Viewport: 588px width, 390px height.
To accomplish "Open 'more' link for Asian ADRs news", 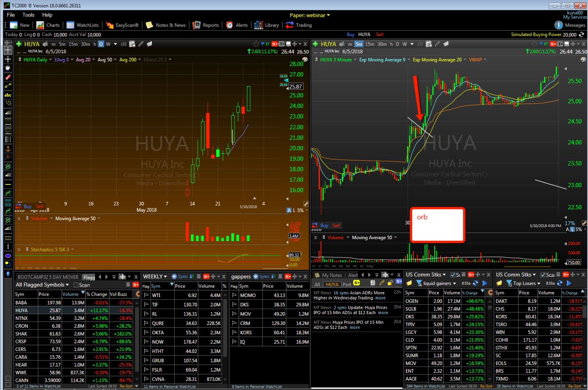I will pos(380,298).
